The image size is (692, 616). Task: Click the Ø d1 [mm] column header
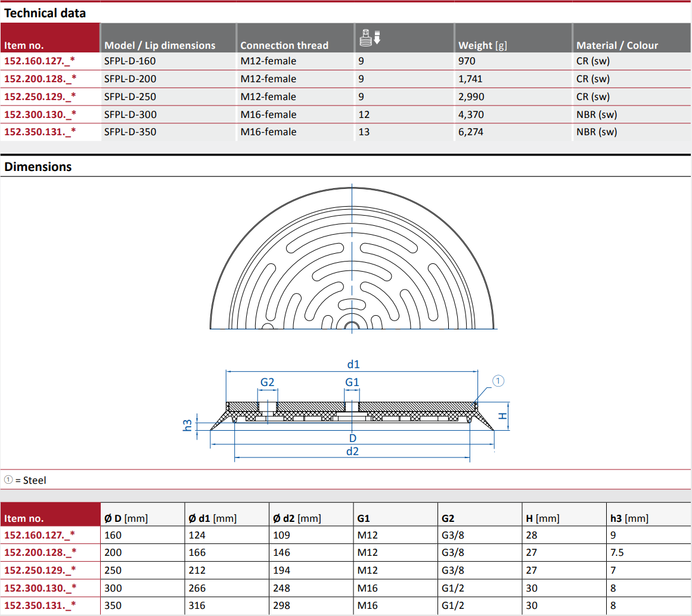(x=212, y=518)
